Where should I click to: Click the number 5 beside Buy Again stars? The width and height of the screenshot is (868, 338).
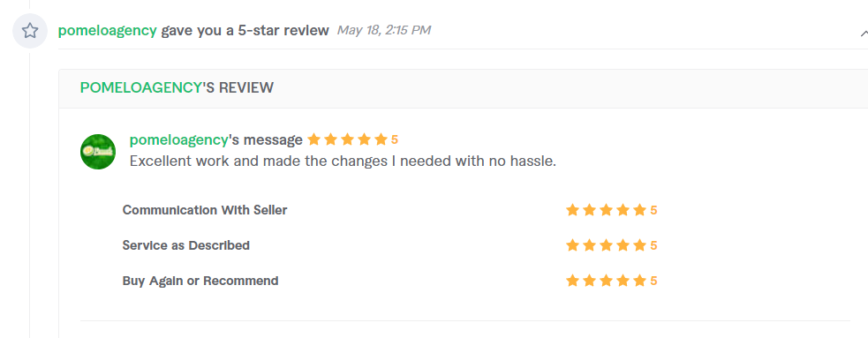pos(653,281)
